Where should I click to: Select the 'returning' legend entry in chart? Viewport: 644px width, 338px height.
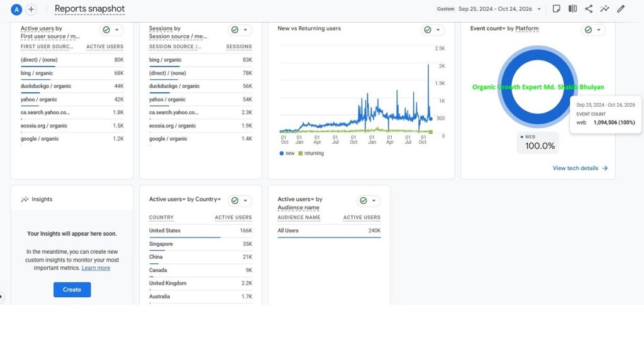coord(311,153)
